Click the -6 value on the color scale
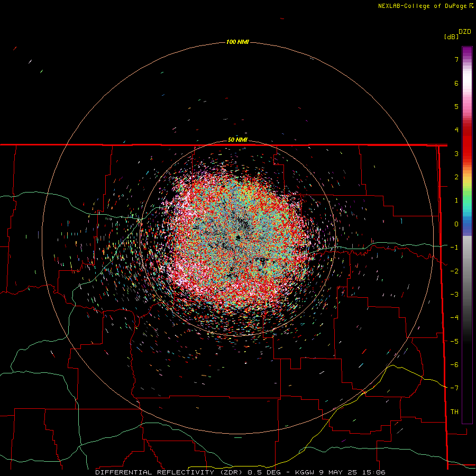 coord(454,365)
